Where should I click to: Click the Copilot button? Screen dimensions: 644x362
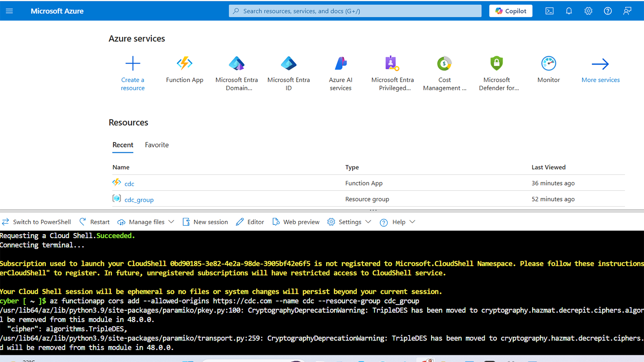(x=511, y=11)
